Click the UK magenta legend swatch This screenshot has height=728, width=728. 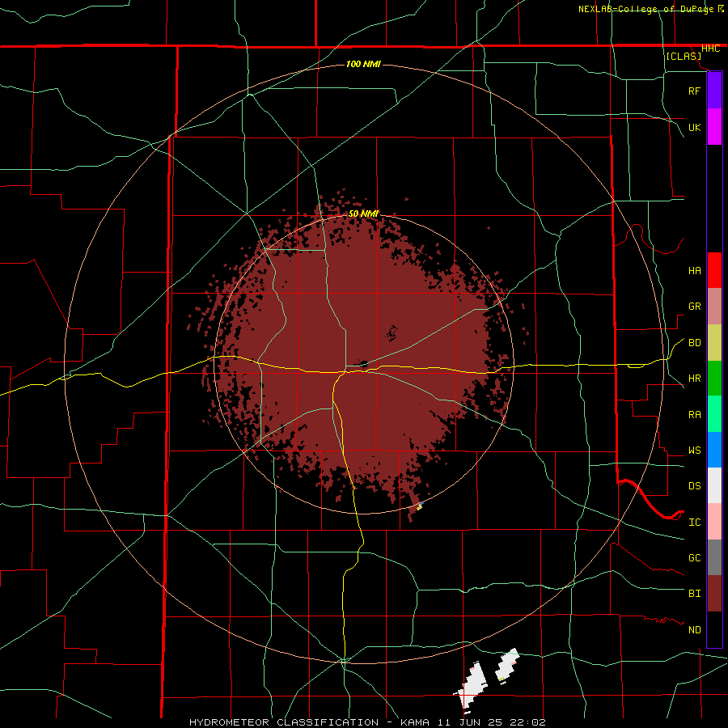click(x=714, y=127)
